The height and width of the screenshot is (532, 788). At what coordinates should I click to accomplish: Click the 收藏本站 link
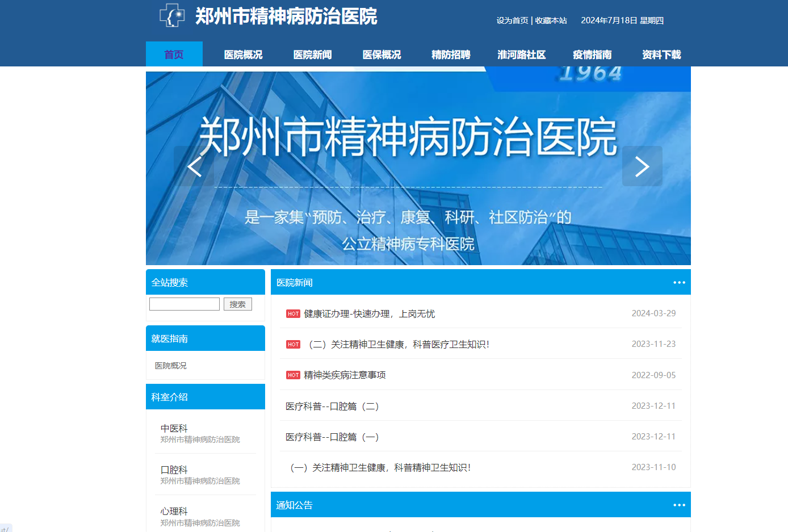(x=551, y=20)
